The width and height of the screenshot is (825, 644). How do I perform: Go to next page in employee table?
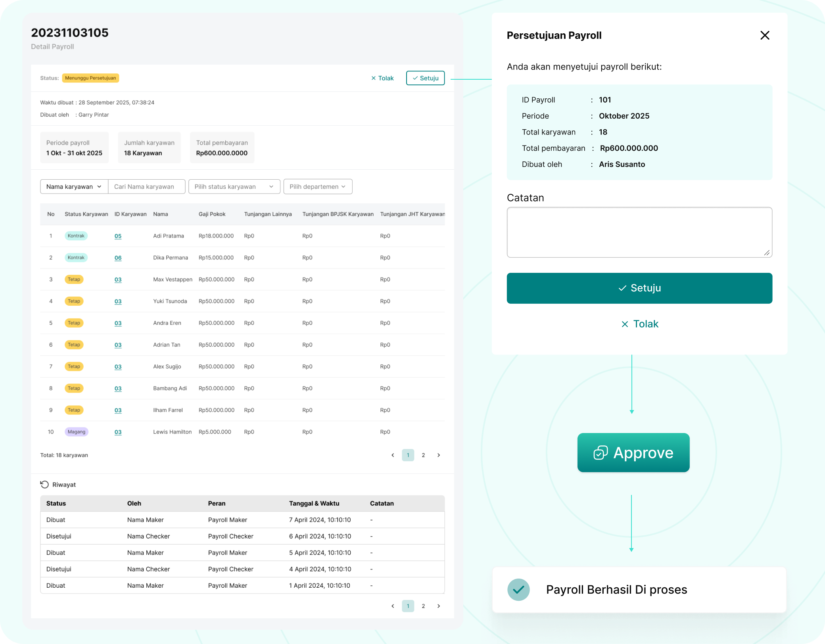click(x=439, y=455)
